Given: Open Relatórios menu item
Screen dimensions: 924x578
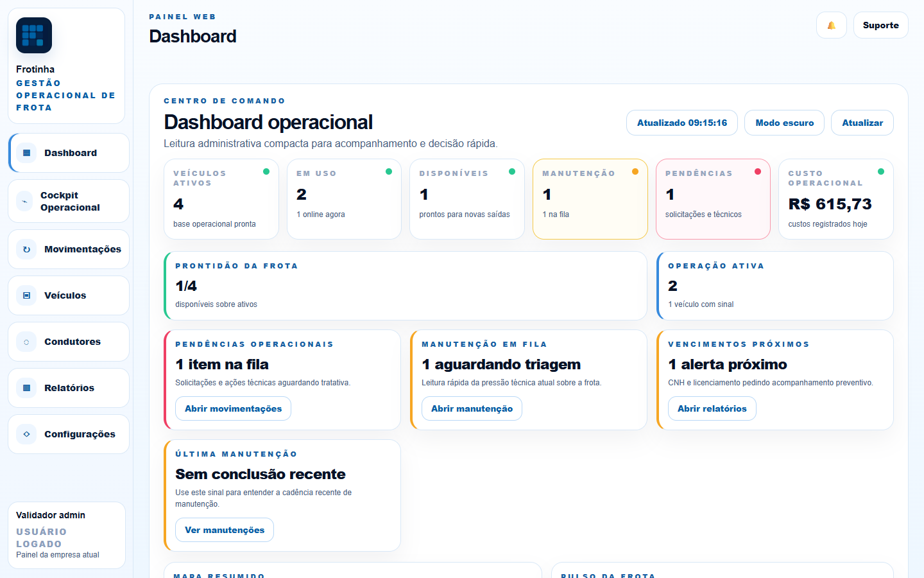Looking at the screenshot, I should [69, 388].
